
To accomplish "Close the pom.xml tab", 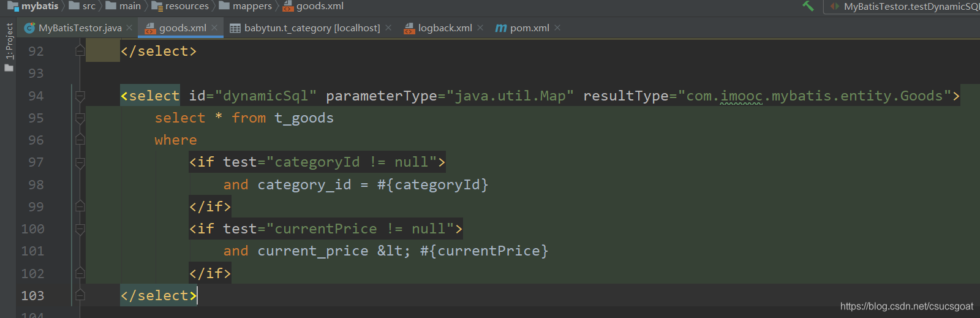I will (x=557, y=28).
